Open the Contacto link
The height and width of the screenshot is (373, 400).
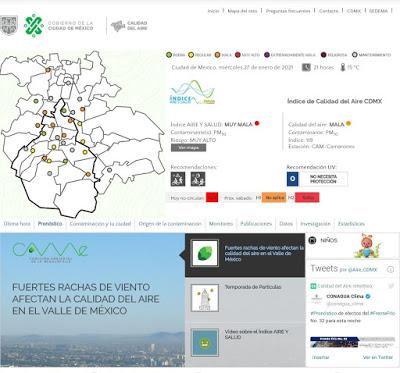(x=328, y=11)
